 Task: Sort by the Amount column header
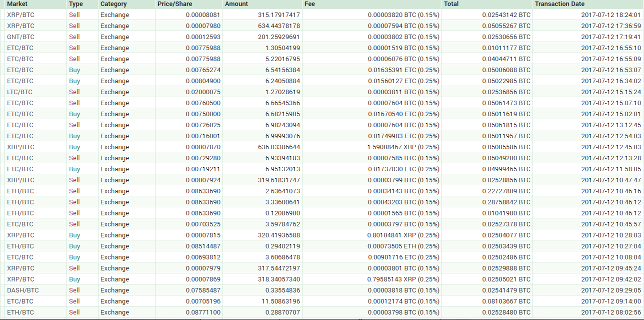[236, 4]
